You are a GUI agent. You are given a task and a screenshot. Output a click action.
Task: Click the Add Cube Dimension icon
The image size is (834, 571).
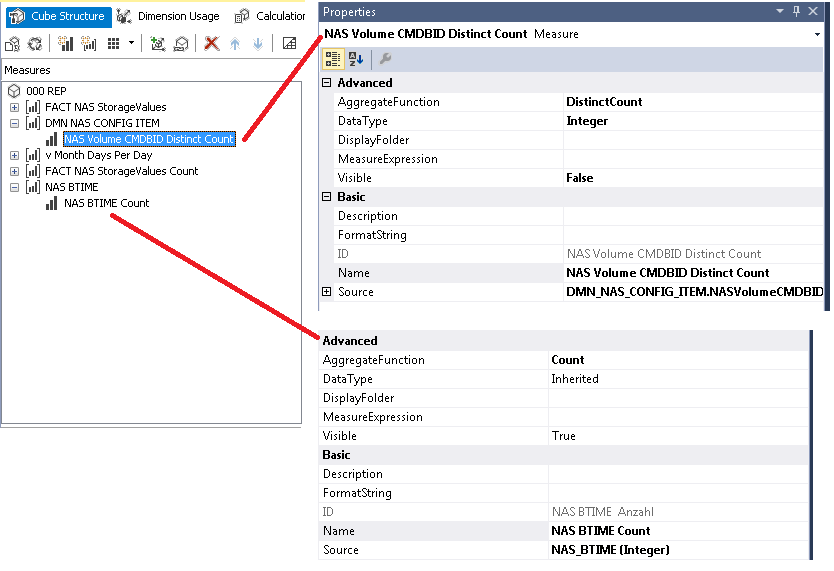[x=157, y=44]
